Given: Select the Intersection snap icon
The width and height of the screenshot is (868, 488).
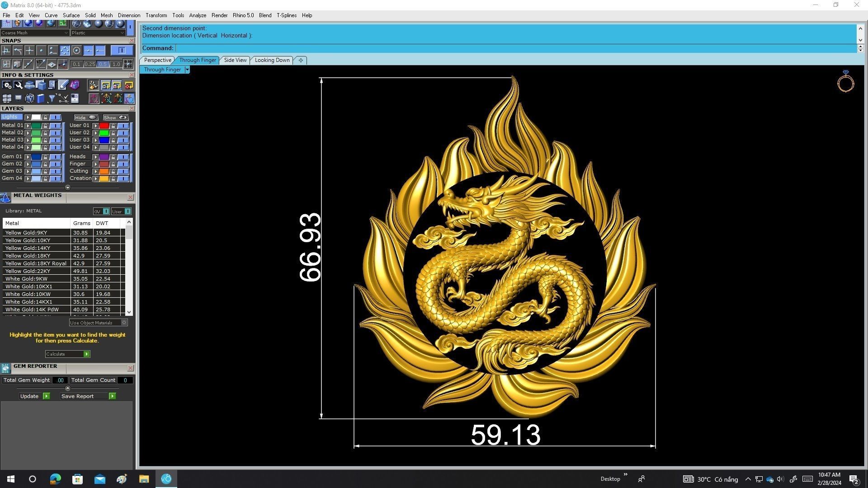Looking at the screenshot, I should coord(29,51).
